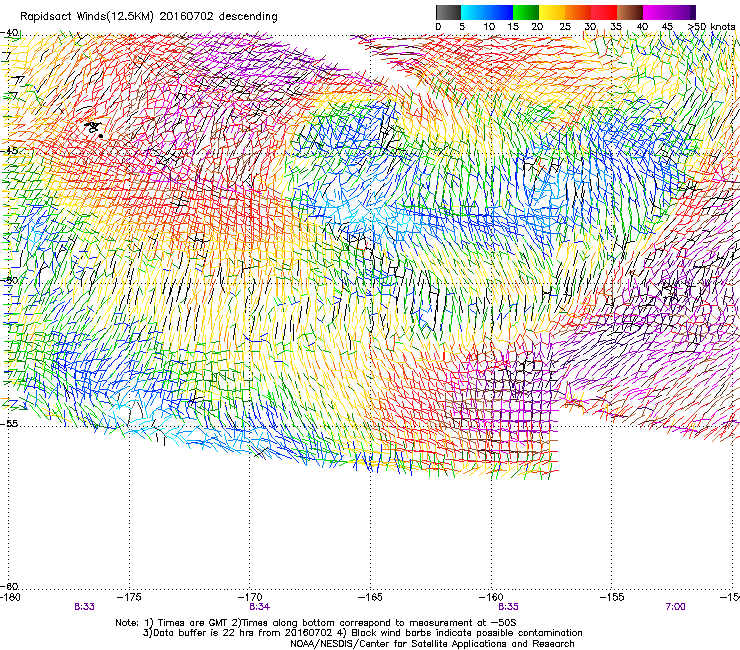Click the -175 longitude axis label
740x650 pixels.
coord(130,597)
